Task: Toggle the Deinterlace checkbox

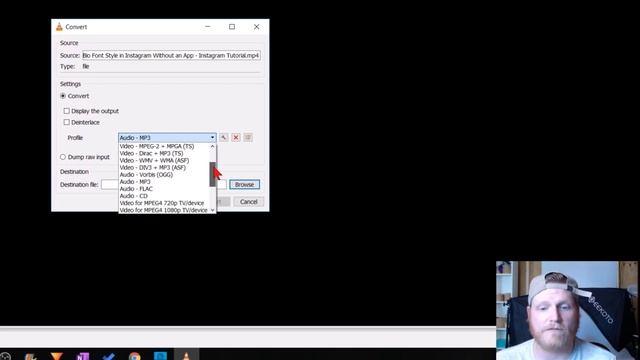Action: (x=67, y=122)
